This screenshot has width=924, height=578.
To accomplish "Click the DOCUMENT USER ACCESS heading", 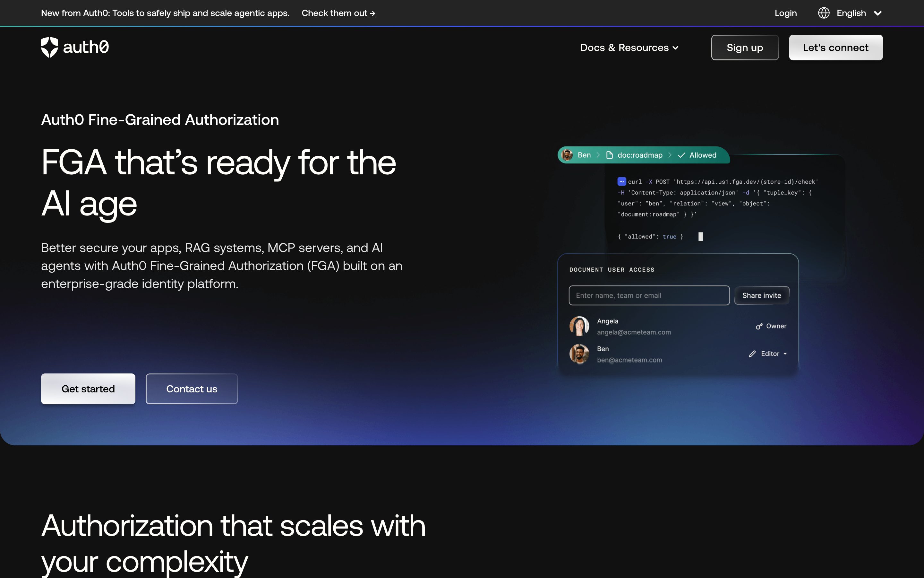I will point(612,269).
